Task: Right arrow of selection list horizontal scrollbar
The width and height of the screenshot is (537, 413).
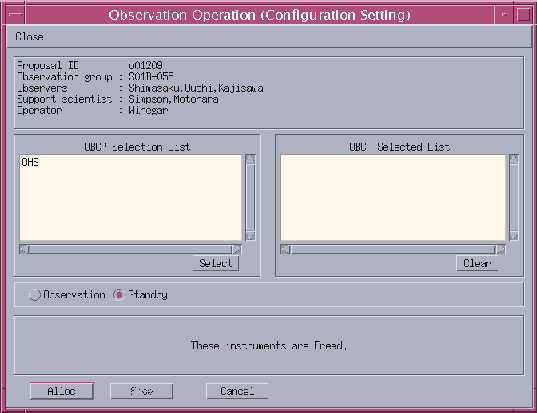Action: 237,249
